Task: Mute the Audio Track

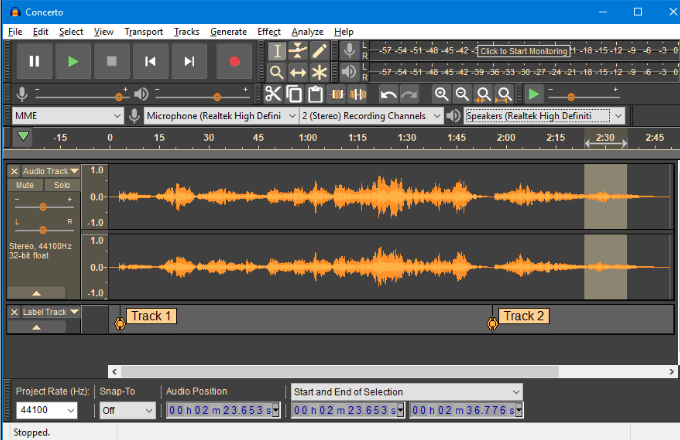Action: click(25, 185)
